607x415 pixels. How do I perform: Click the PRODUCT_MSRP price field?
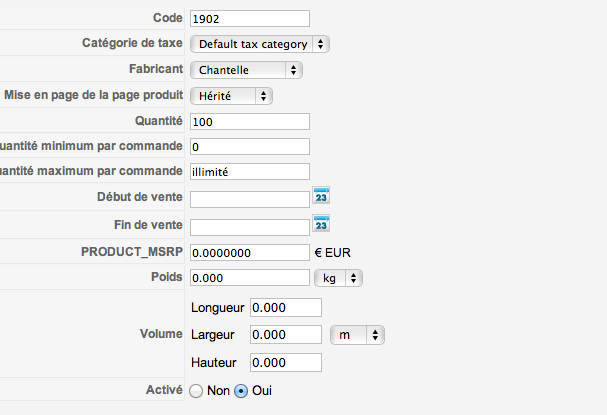click(x=250, y=252)
